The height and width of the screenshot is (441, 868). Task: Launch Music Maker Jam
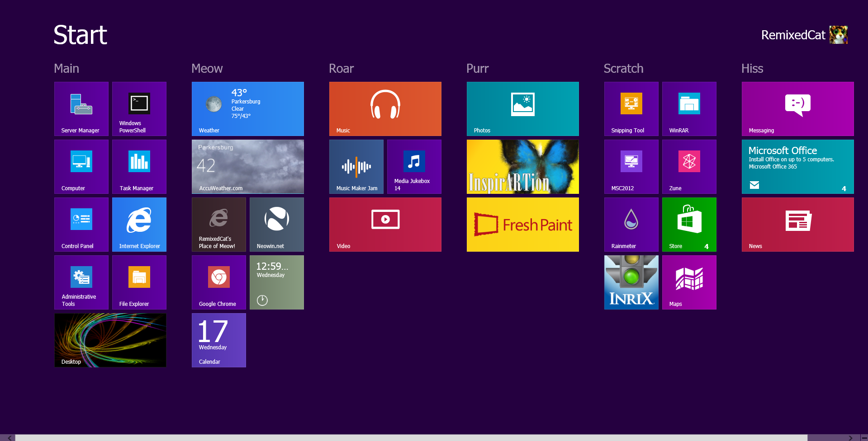[356, 166]
